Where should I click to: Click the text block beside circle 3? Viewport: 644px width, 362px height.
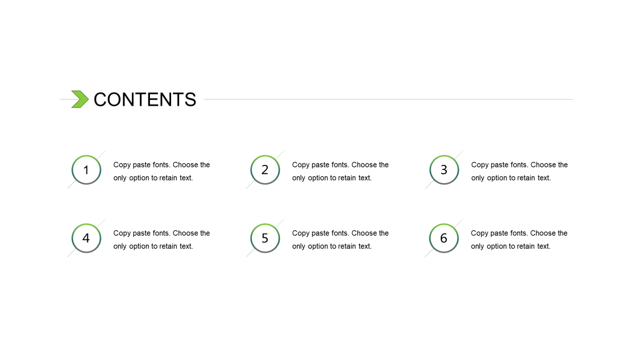point(519,171)
